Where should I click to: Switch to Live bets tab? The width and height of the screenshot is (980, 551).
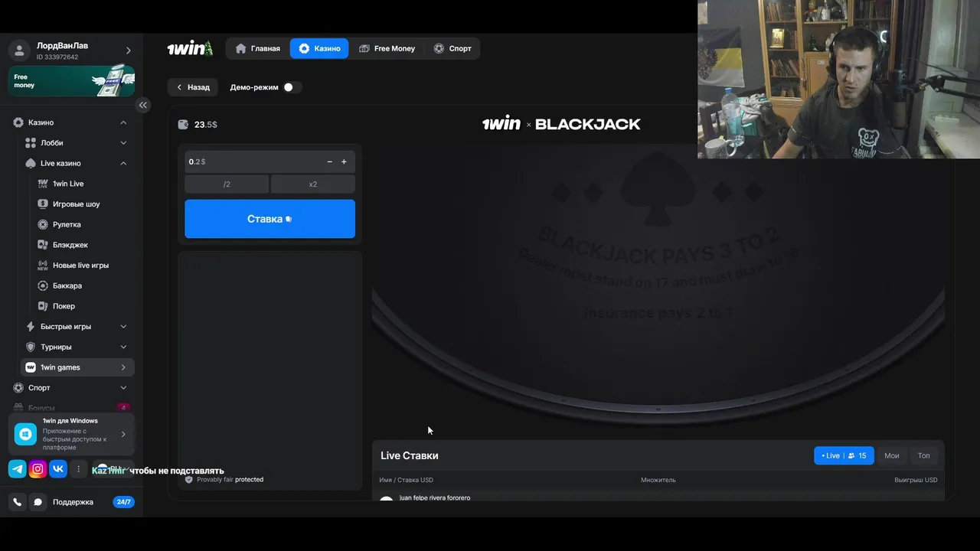(844, 455)
